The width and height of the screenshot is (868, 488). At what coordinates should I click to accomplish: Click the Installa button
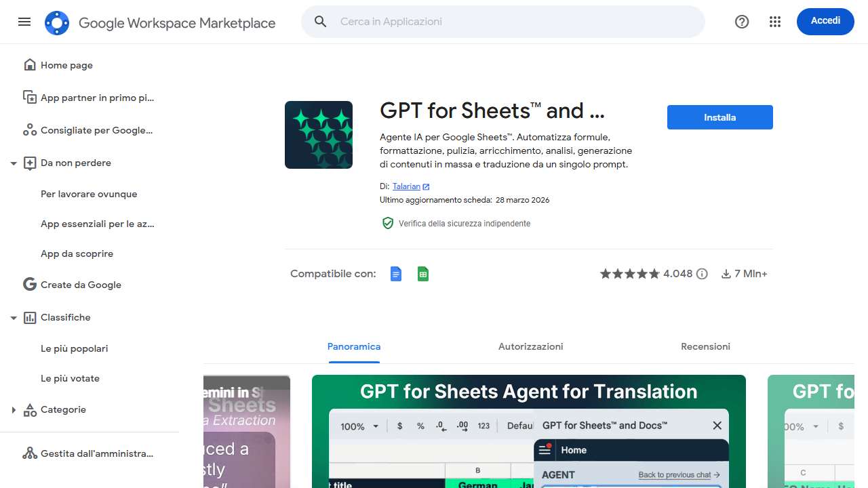[719, 117]
